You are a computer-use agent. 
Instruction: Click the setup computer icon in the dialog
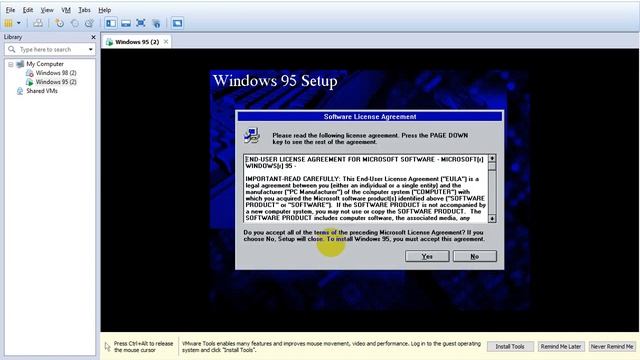(x=252, y=136)
